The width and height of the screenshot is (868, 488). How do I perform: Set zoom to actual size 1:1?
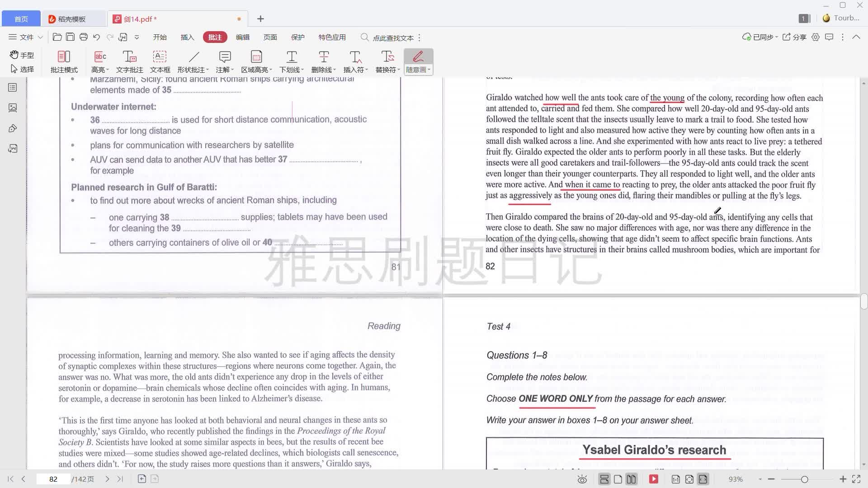pos(676,479)
